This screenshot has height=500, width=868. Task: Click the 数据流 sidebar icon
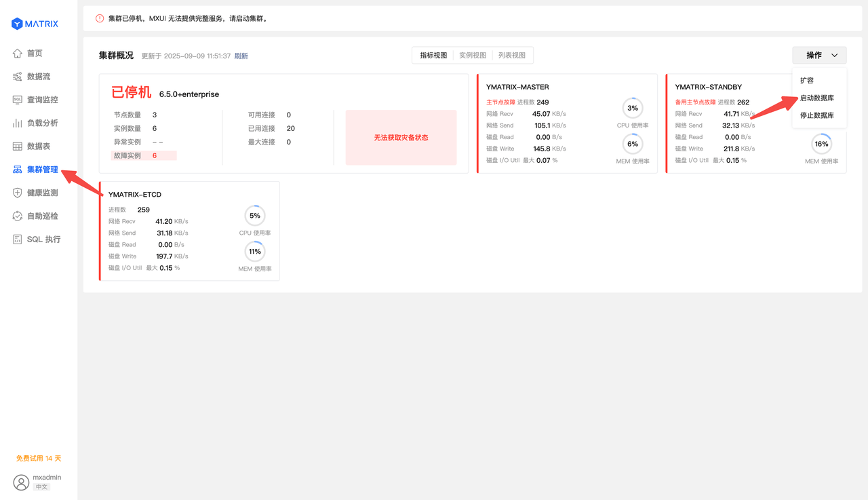[x=18, y=77]
